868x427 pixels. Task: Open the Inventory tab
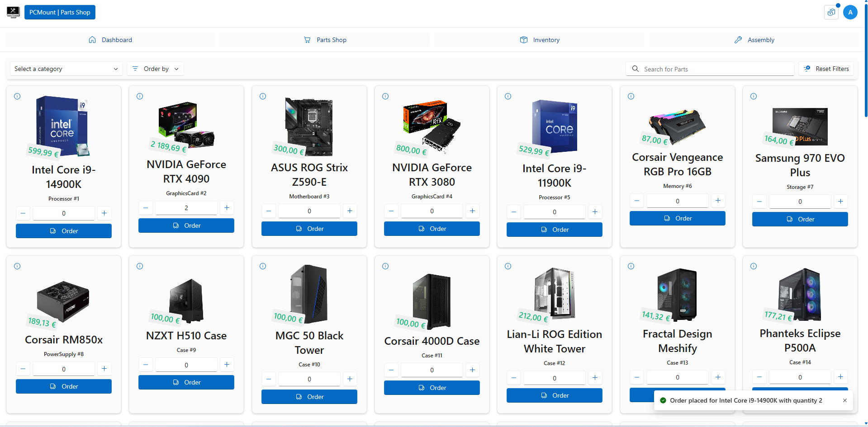539,40
